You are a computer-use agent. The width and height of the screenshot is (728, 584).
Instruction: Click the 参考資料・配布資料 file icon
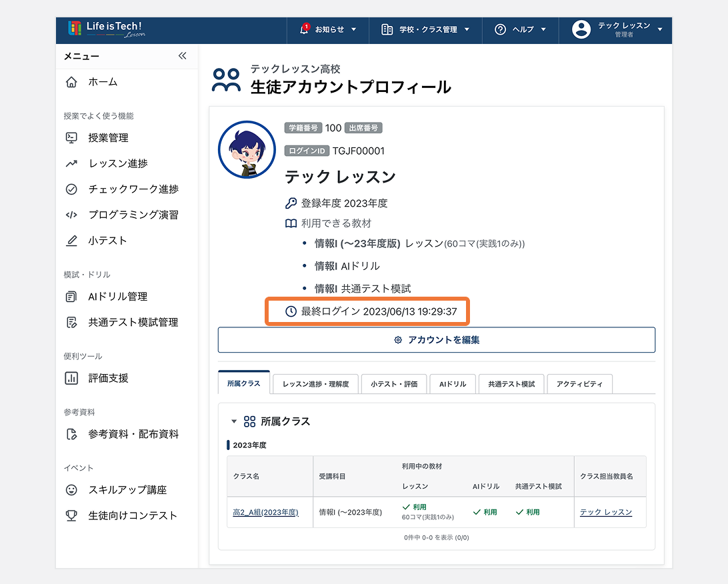[71, 434]
